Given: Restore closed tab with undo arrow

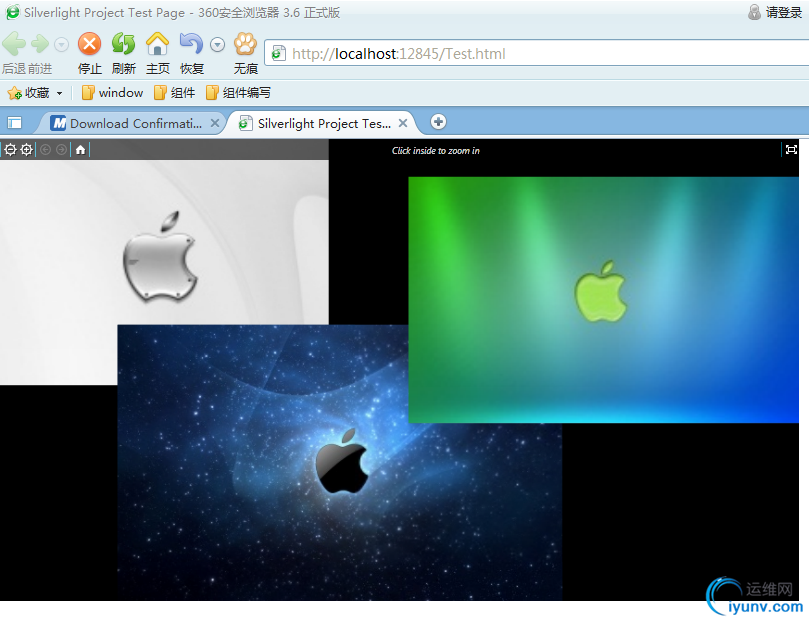Looking at the screenshot, I should pyautogui.click(x=191, y=44).
